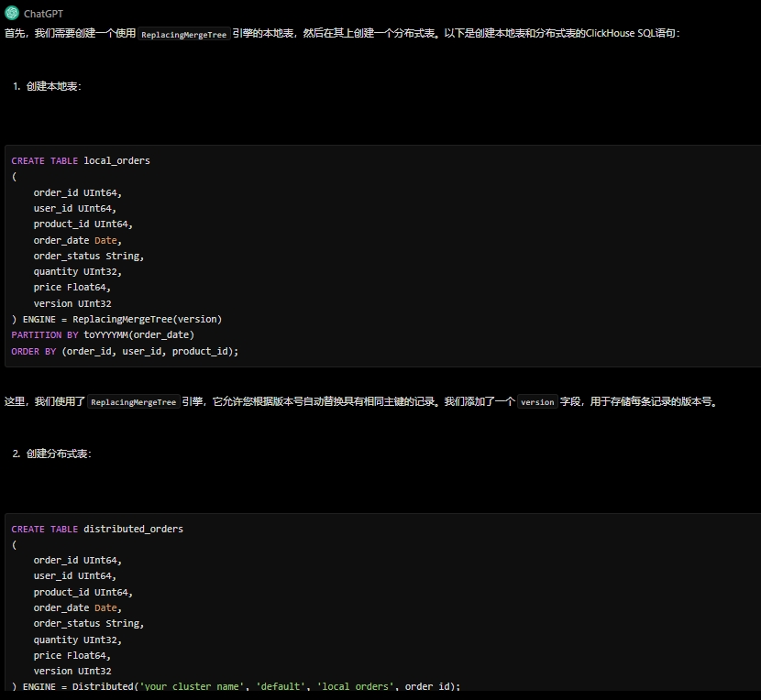Click product_id UInt64 in the local_orders block
Image resolution: width=761 pixels, height=700 pixels.
(x=83, y=224)
